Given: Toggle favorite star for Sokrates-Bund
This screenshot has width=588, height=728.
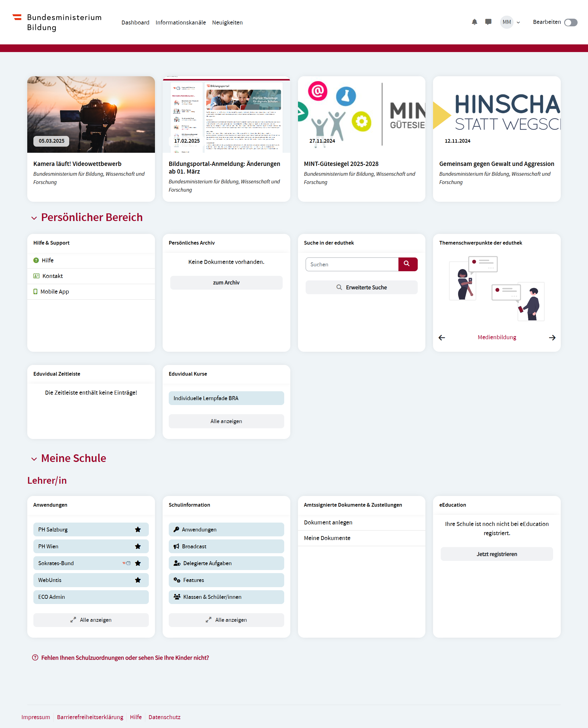Looking at the screenshot, I should click(138, 563).
